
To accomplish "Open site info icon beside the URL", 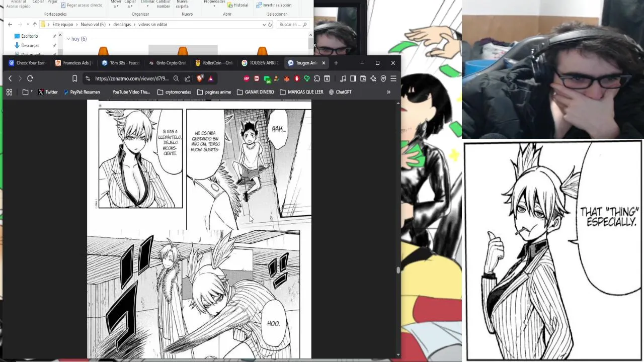I will pos(88,78).
